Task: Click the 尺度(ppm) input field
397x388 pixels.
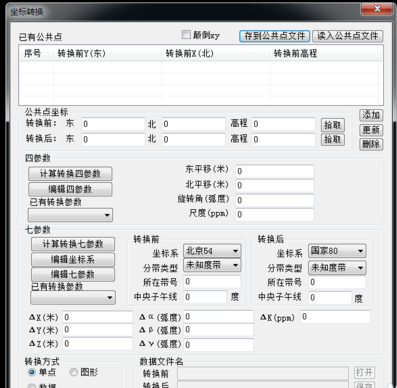Action: pyautogui.click(x=275, y=215)
